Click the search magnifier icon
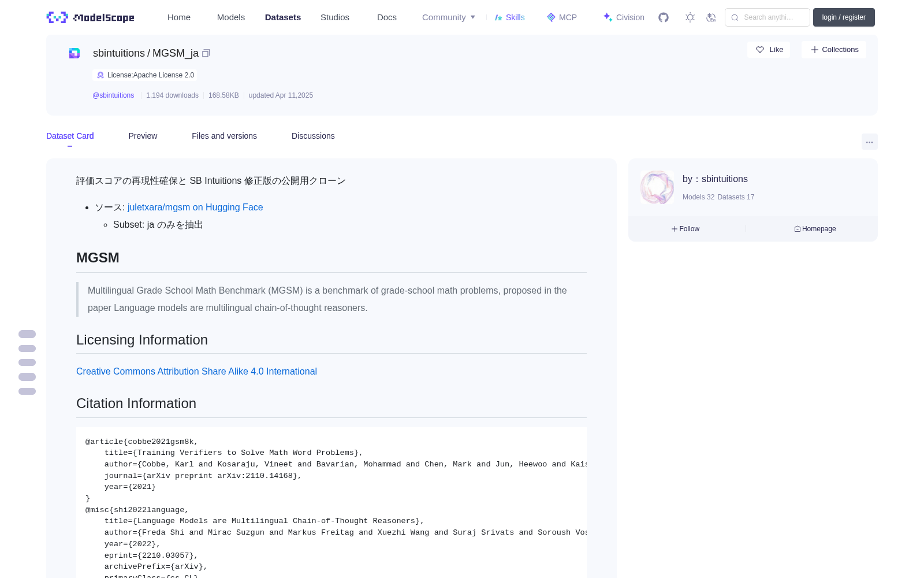This screenshot has height=578, width=924. click(735, 17)
